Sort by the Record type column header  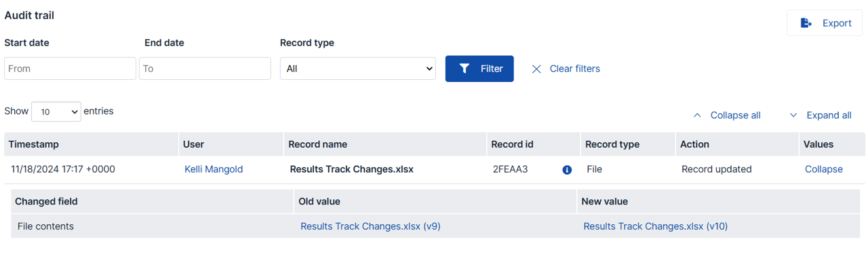click(x=612, y=144)
